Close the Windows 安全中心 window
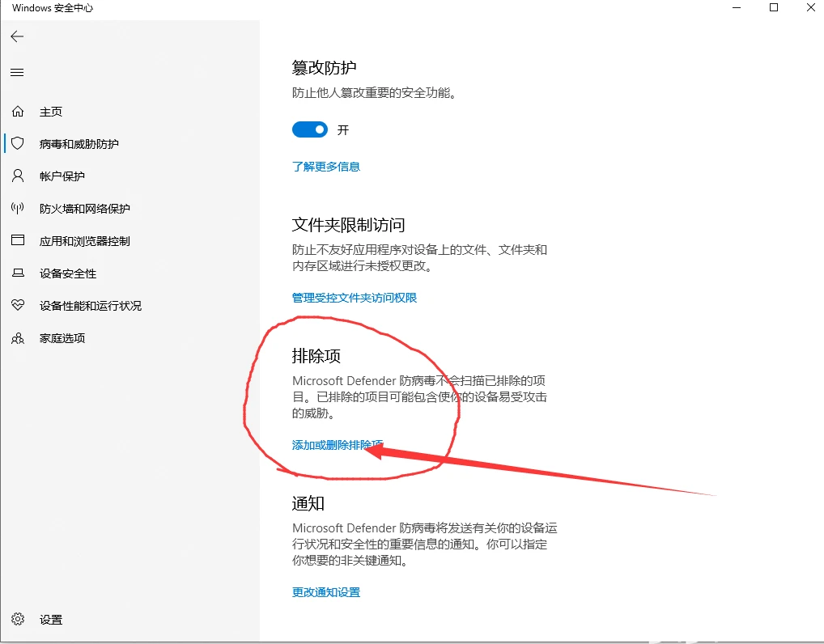 [811, 8]
